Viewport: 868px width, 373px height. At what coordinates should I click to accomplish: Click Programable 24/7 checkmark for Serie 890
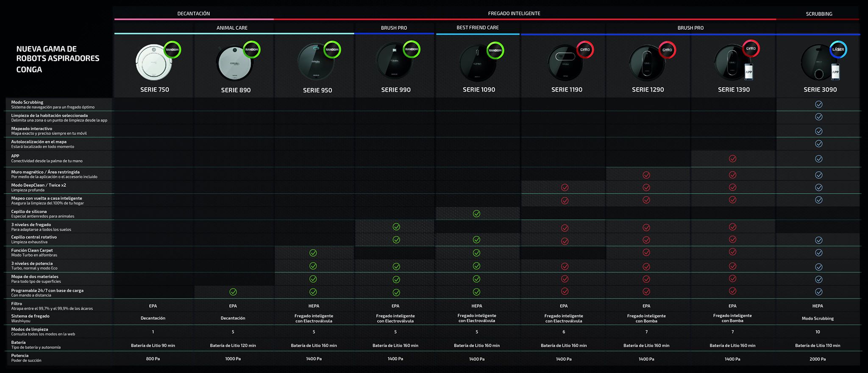point(233,292)
